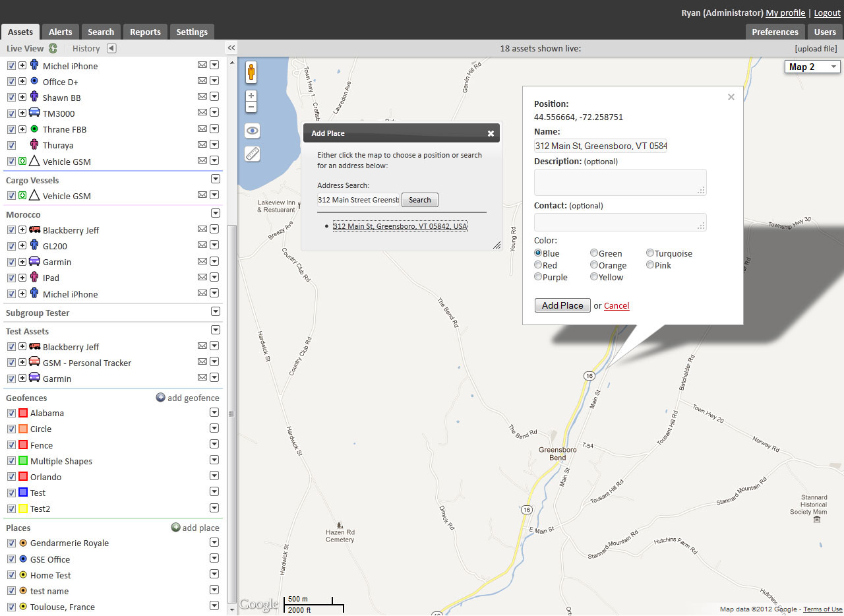Open the action menu for Blackberry Jeff
This screenshot has height=616, width=844.
click(x=214, y=230)
